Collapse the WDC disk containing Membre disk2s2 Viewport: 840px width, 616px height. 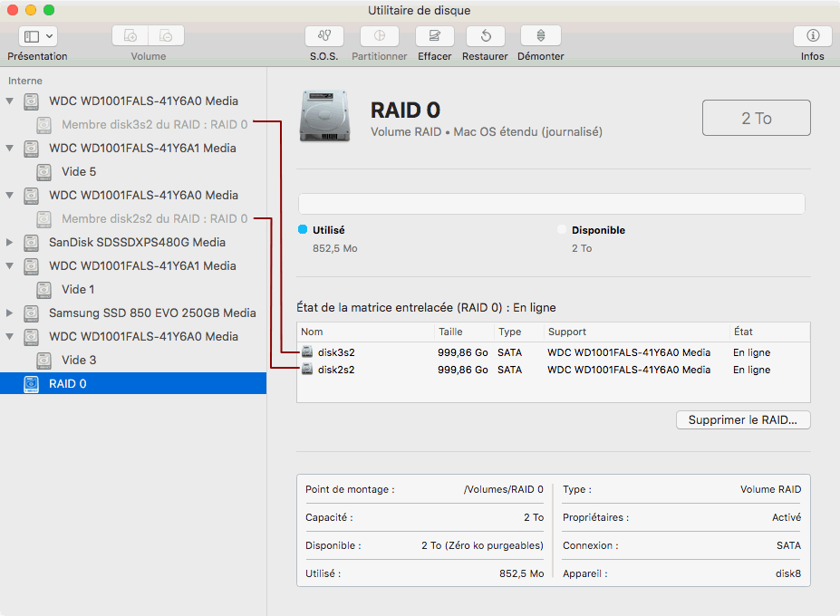click(x=10, y=195)
